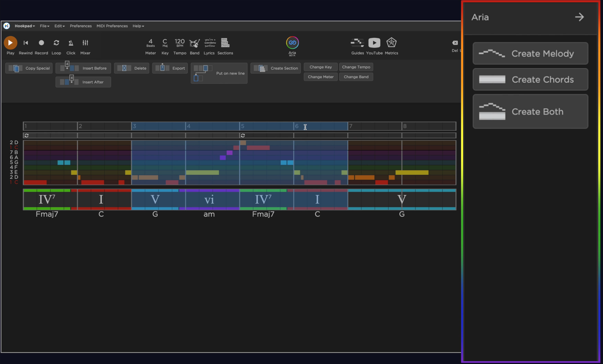Open MIDI Preferences
Viewport: 603px width, 364px height.
112,26
